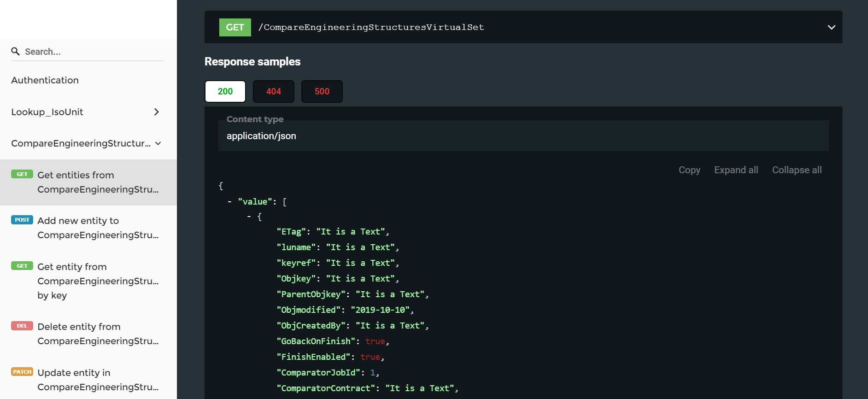This screenshot has height=399, width=868.
Task: Click the DEL badge in sidebar
Action: 22,326
